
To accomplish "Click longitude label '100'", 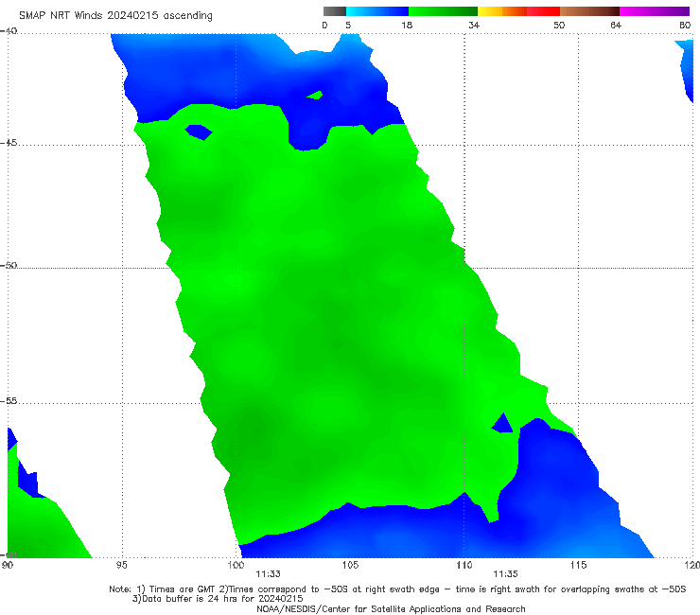I will coord(236,566).
